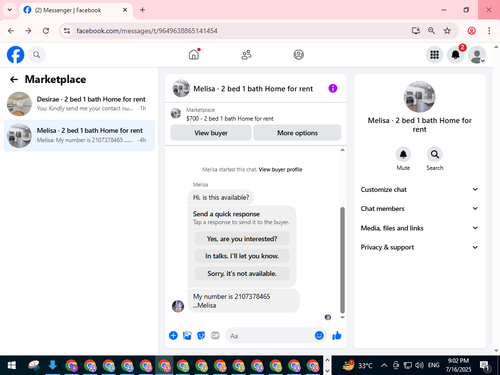Open the Friends icon in top navigation
Image resolution: width=500 pixels, height=375 pixels.
[246, 55]
